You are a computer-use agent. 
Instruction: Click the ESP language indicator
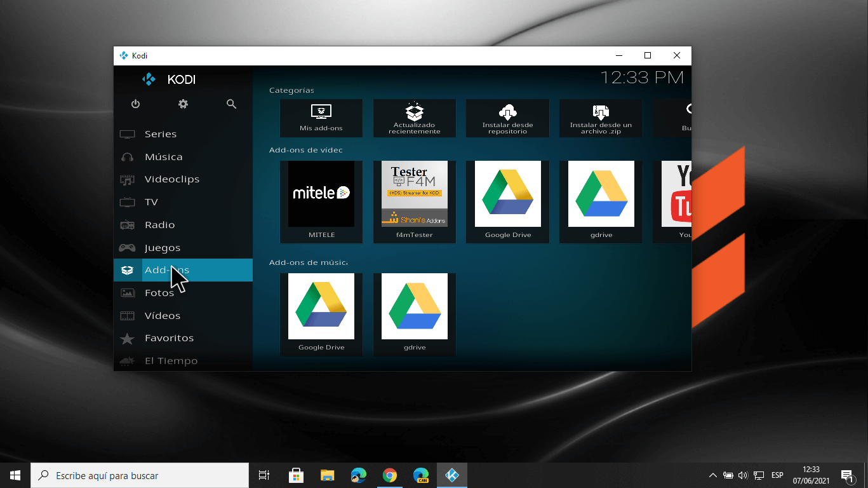pyautogui.click(x=777, y=475)
